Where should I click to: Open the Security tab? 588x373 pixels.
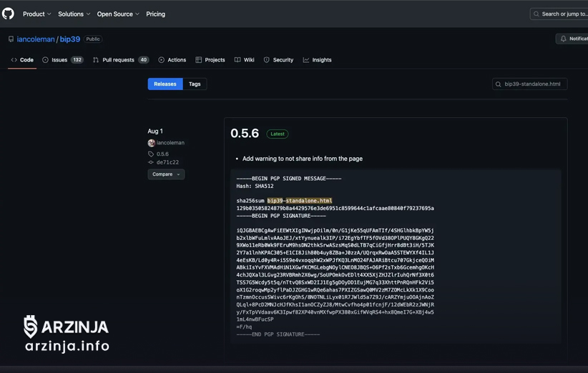278,60
